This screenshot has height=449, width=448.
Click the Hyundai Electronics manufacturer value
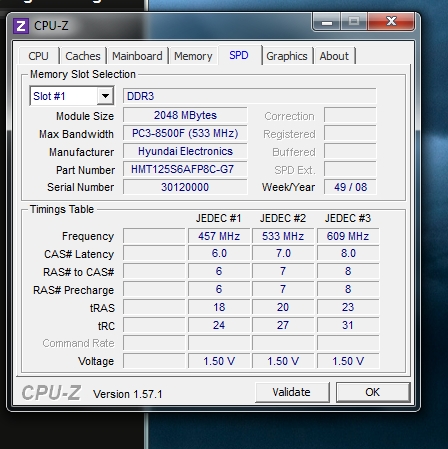click(x=185, y=151)
